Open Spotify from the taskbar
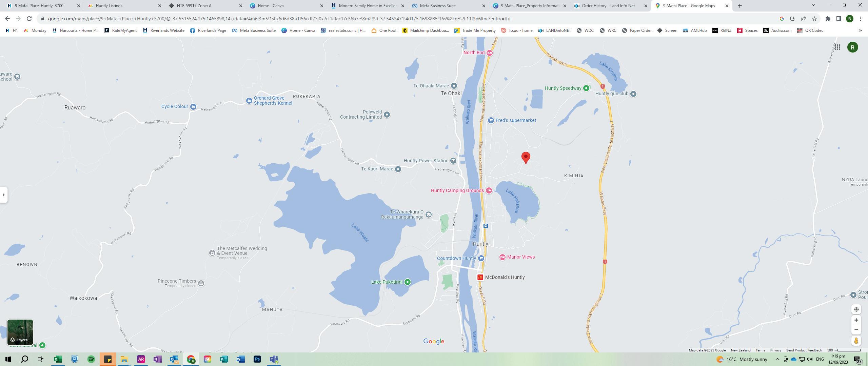868x366 pixels. [x=91, y=359]
